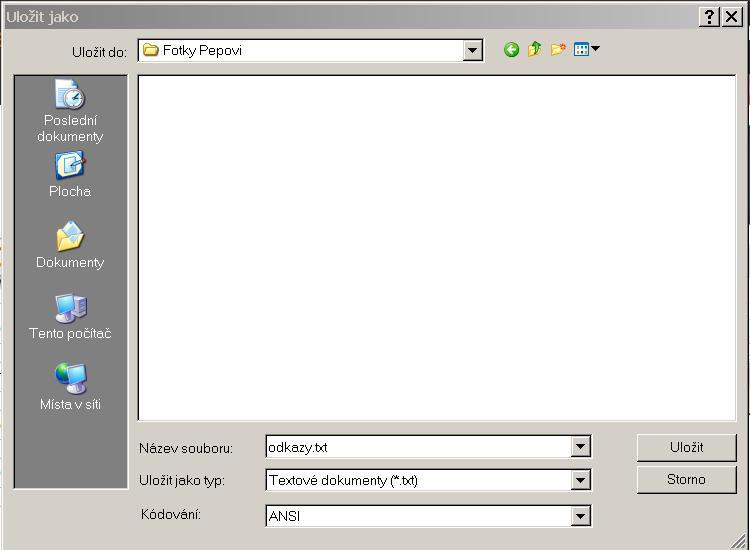The image size is (750, 550).
Task: Go back using the green arrow icon
Action: tap(511, 50)
